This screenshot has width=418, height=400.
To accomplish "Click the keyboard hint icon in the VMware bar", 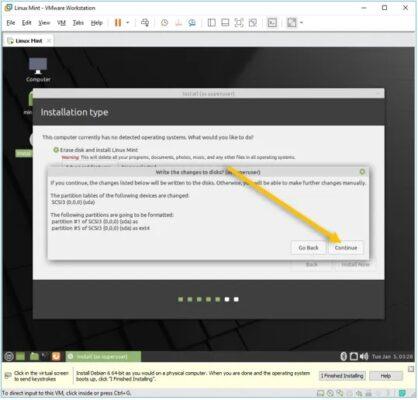I will pyautogui.click(x=8, y=376).
